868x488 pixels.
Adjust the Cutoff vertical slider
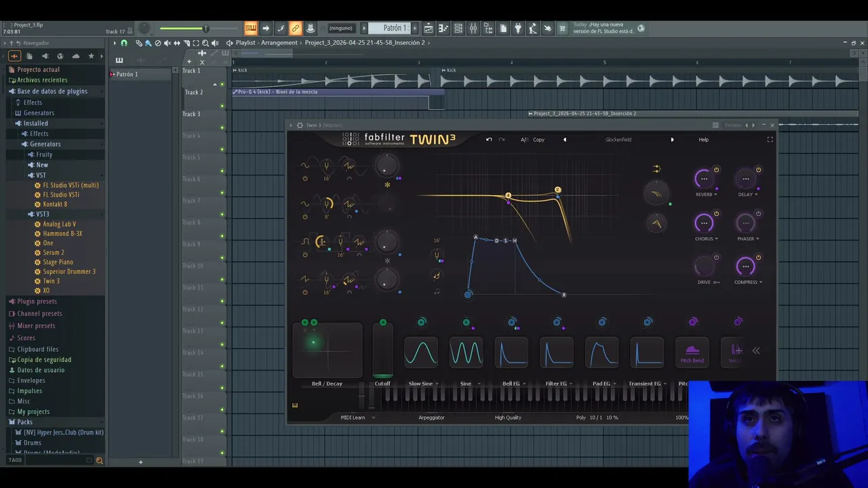(382, 350)
